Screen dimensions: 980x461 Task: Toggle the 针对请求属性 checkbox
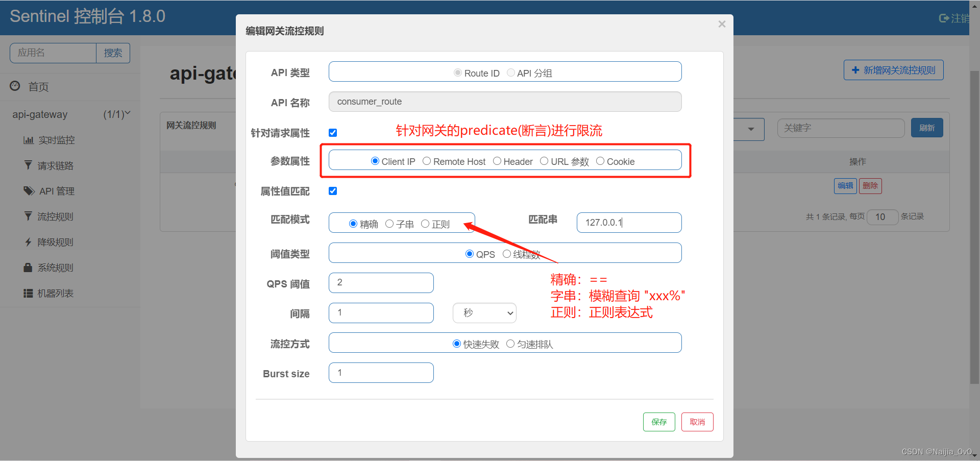333,133
